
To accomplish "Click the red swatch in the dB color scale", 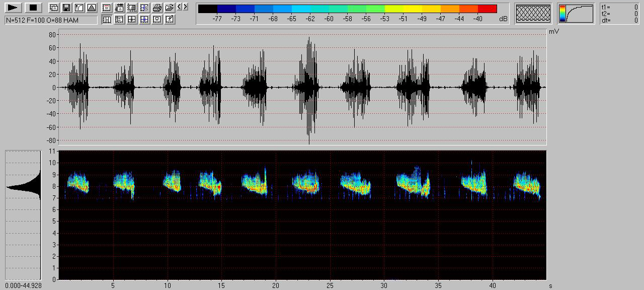I will 487,9.
